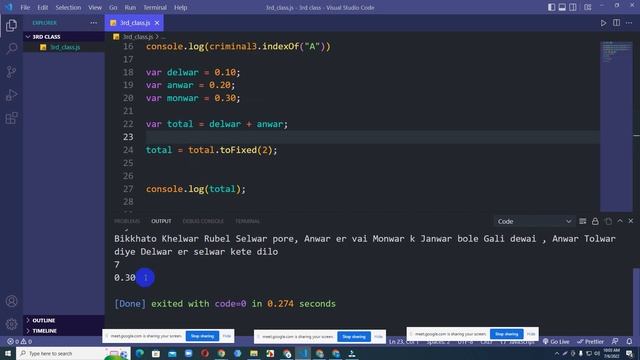Run the code with the play icon
The width and height of the screenshot is (640, 360).
tap(603, 23)
